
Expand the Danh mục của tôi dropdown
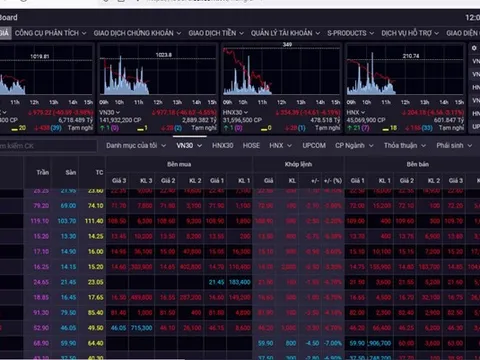[136, 146]
